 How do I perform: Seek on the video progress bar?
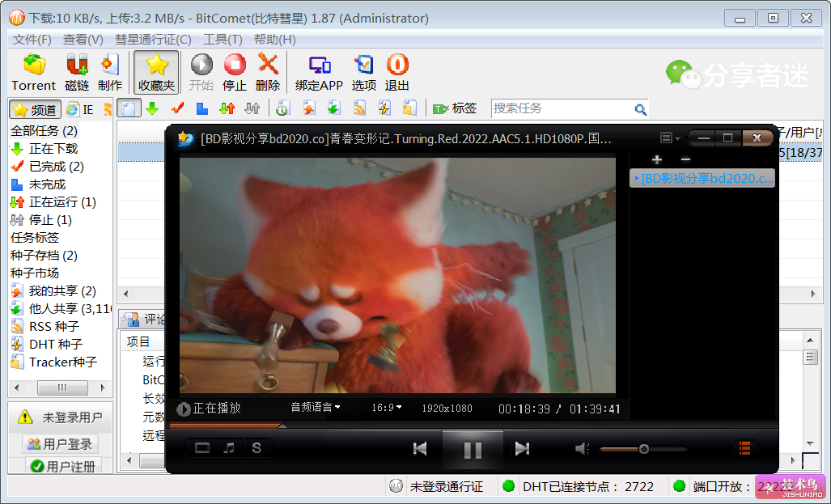(473, 425)
